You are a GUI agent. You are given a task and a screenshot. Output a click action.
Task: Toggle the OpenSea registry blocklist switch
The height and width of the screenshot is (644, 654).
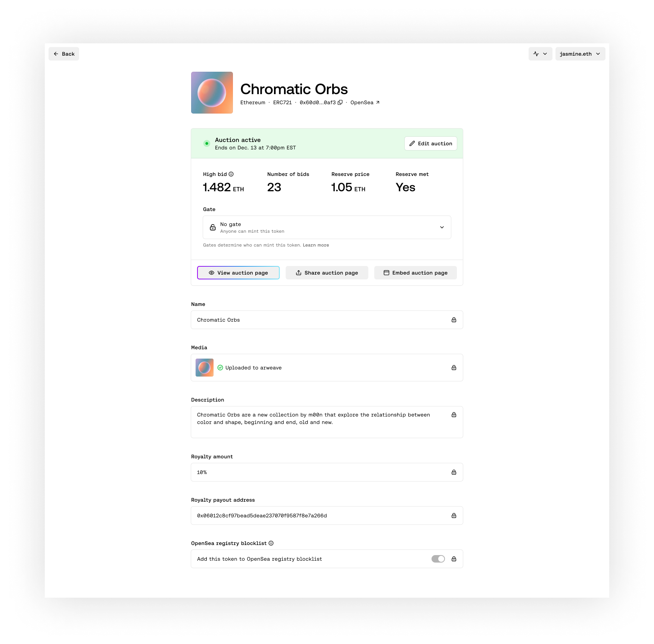pos(438,559)
